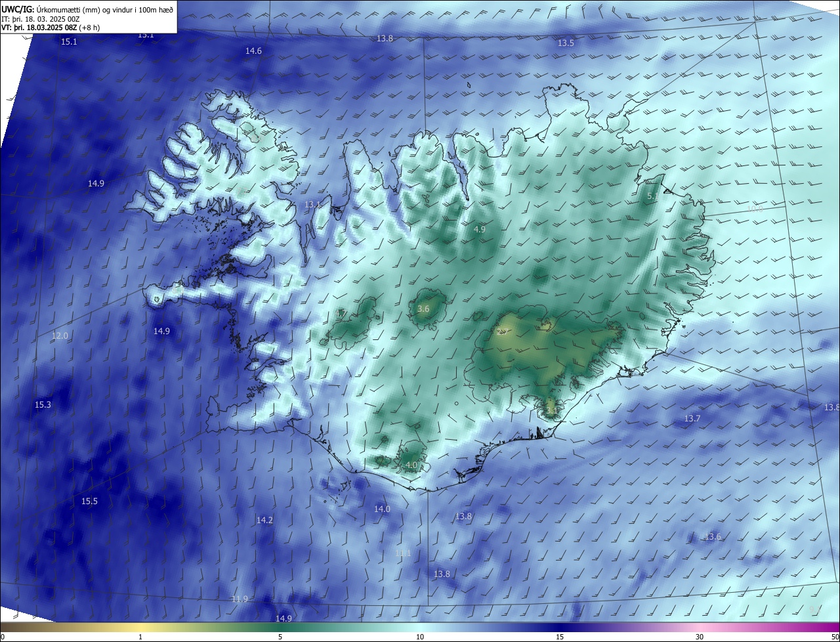Click the 11.9 value label on the map
The width and height of the screenshot is (840, 642).
240,599
